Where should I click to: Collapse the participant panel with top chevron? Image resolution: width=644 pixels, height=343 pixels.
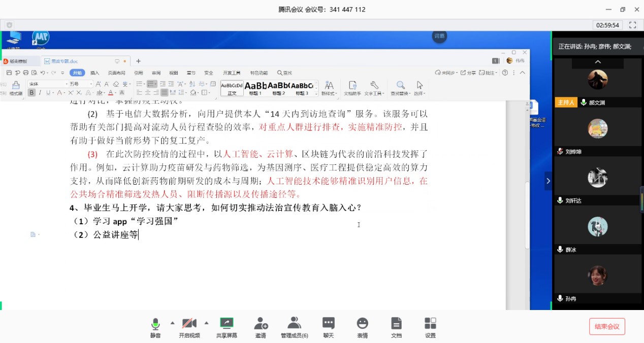pos(598,62)
